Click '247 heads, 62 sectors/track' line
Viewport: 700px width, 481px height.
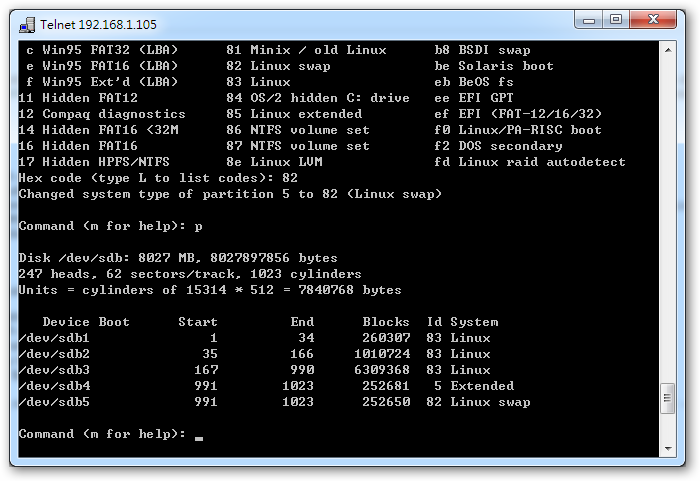[190, 274]
